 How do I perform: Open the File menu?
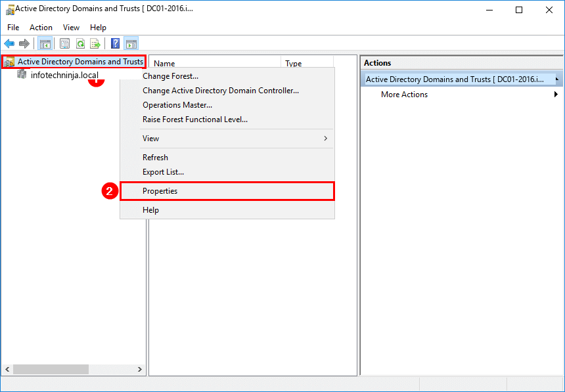pos(13,28)
